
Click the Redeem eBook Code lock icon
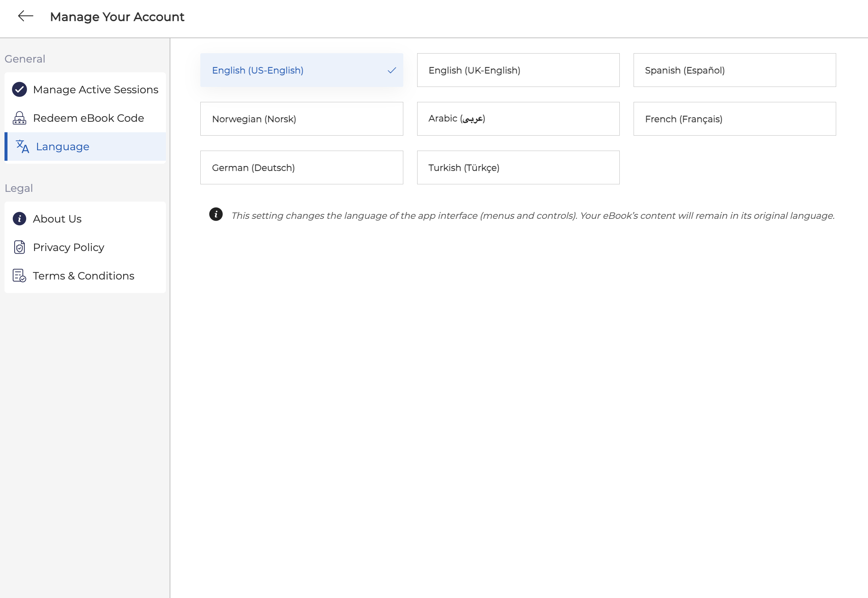pos(19,118)
